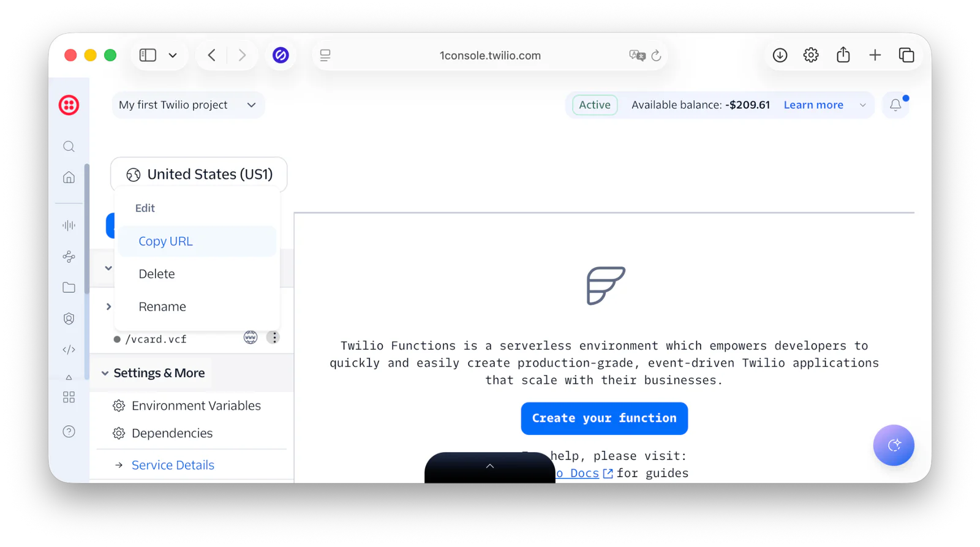Screen dimensions: 980x547
Task: Reload the page in the address bar
Action: click(x=656, y=55)
